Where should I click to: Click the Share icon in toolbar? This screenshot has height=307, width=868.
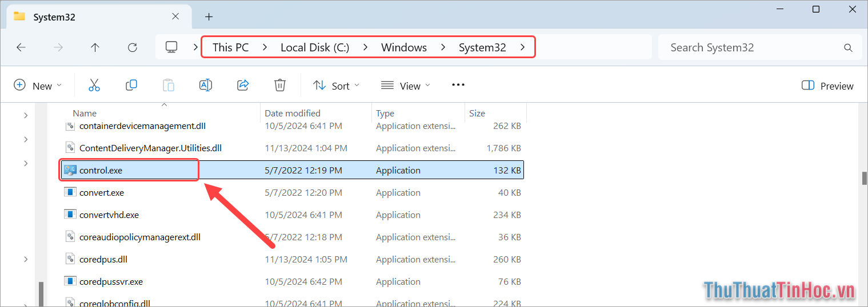[x=243, y=86]
